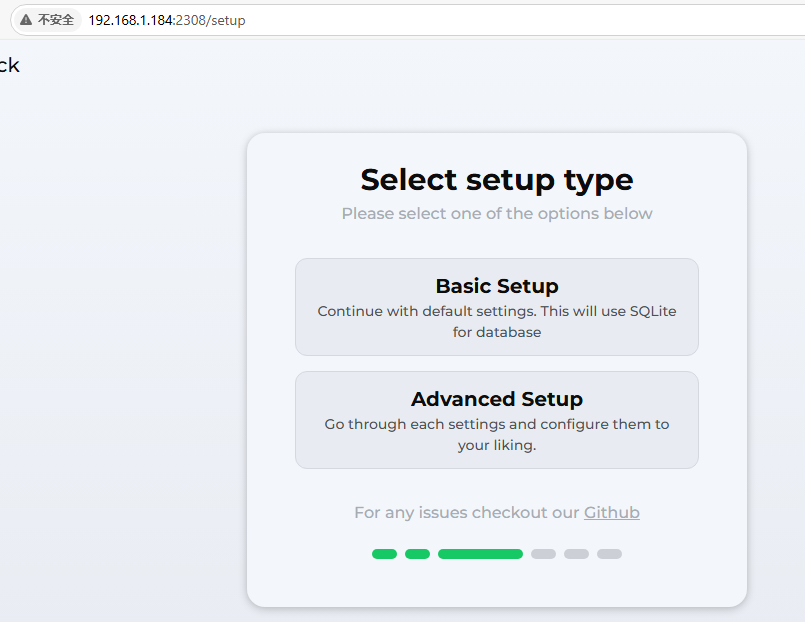Select the long green current step indicator
The height and width of the screenshot is (622, 805).
(x=481, y=554)
